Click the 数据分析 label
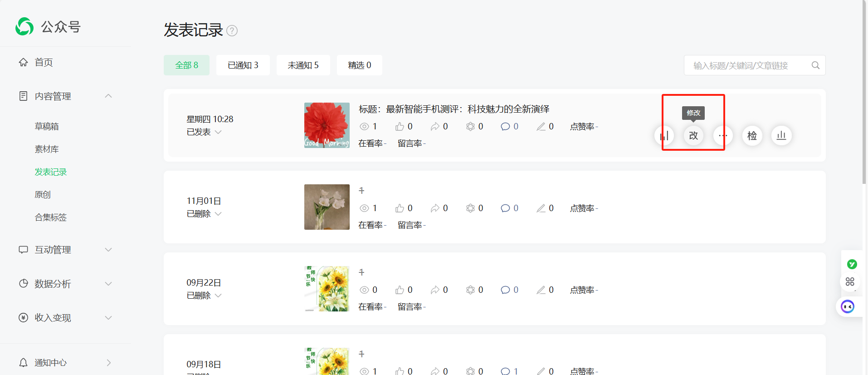Viewport: 868px width, 375px height. point(53,284)
